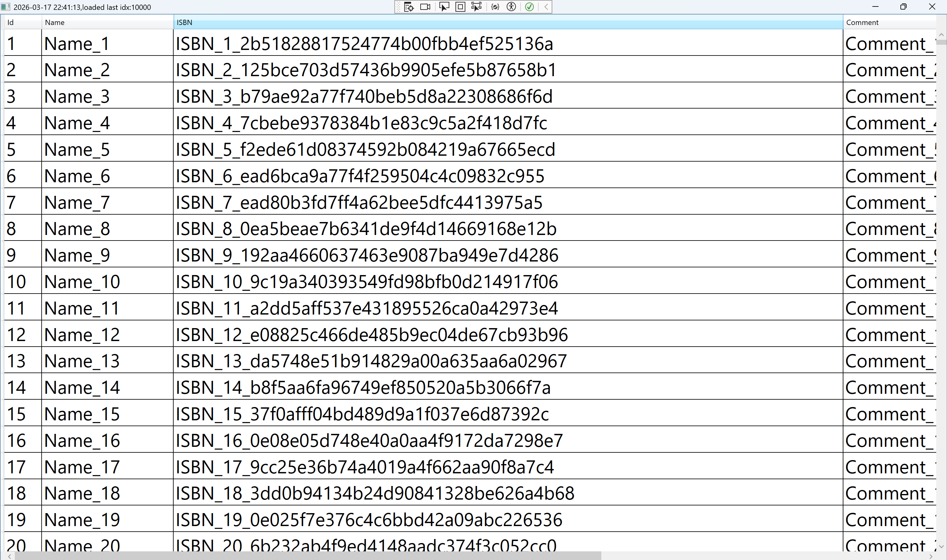Click the horizontal scrollbar thumb

pos(307,556)
